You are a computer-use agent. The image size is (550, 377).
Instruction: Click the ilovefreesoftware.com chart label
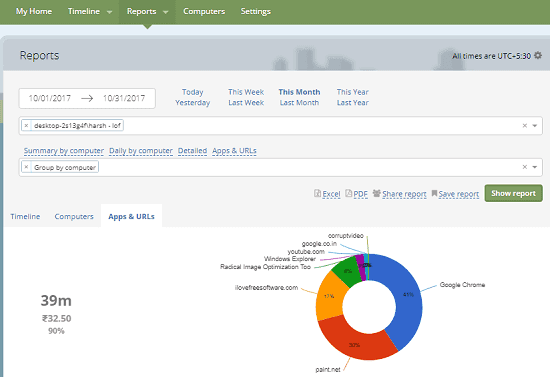click(266, 288)
